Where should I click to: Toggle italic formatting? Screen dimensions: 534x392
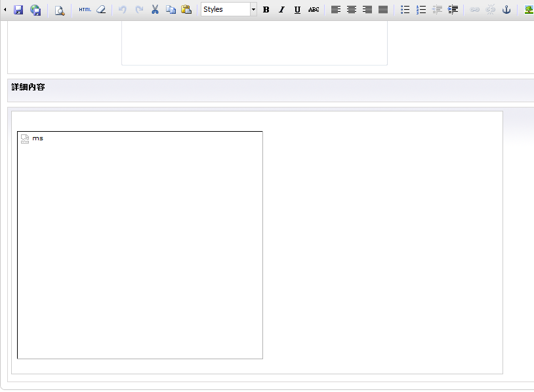281,10
